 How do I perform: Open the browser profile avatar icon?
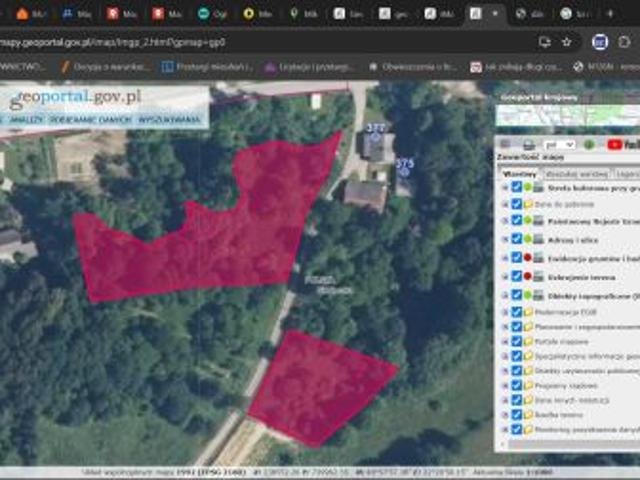click(599, 42)
